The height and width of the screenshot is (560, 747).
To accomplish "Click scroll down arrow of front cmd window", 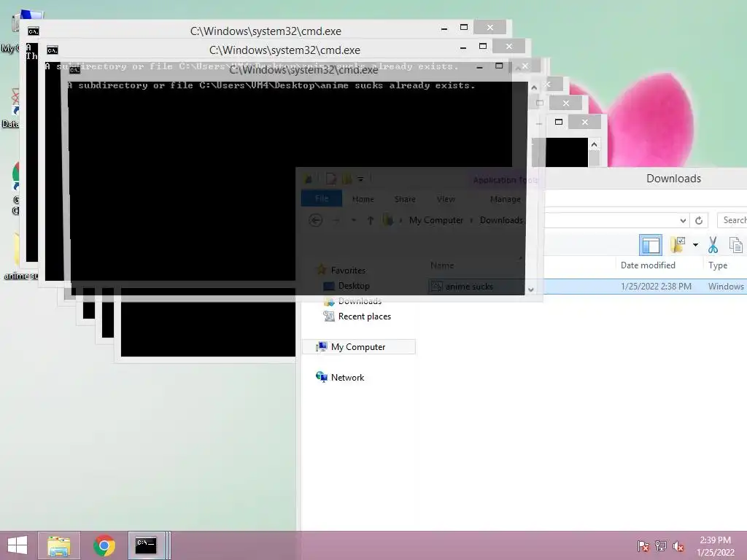I will (531, 289).
